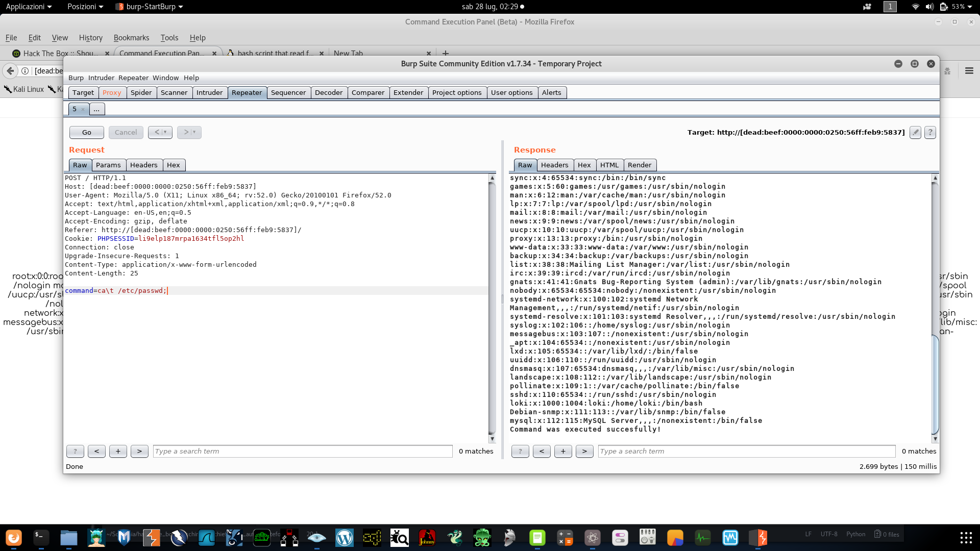The image size is (980, 551).
Task: Click PHPSESSID cookie name in request
Action: click(116, 238)
